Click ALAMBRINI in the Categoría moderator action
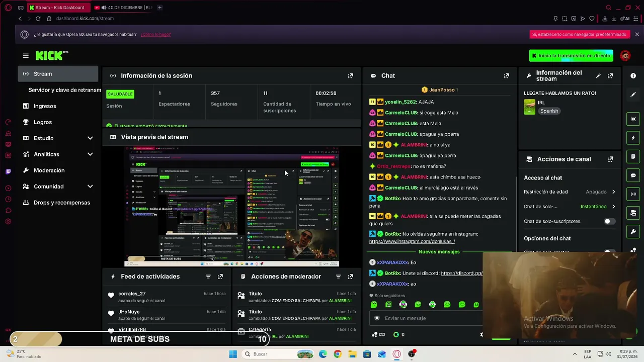This screenshot has height=362, width=644. [297, 336]
